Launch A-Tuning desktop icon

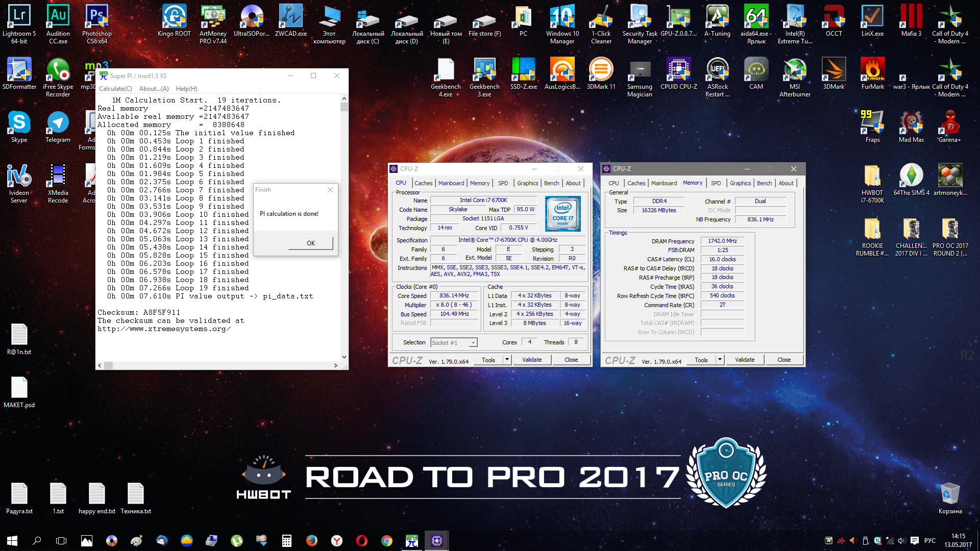point(717,20)
